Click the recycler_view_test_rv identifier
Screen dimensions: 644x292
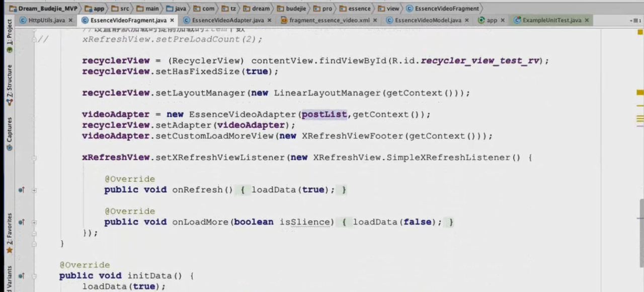click(480, 60)
